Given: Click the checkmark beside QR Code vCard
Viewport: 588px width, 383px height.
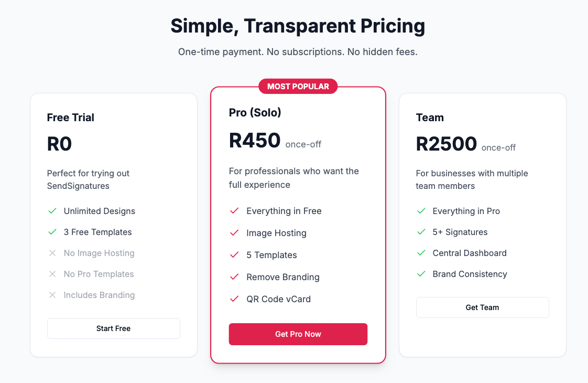Looking at the screenshot, I should coord(234,299).
